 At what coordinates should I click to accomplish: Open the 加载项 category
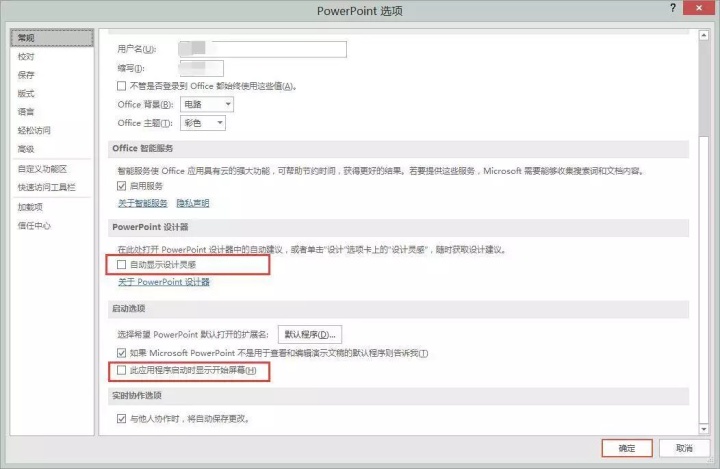30,207
